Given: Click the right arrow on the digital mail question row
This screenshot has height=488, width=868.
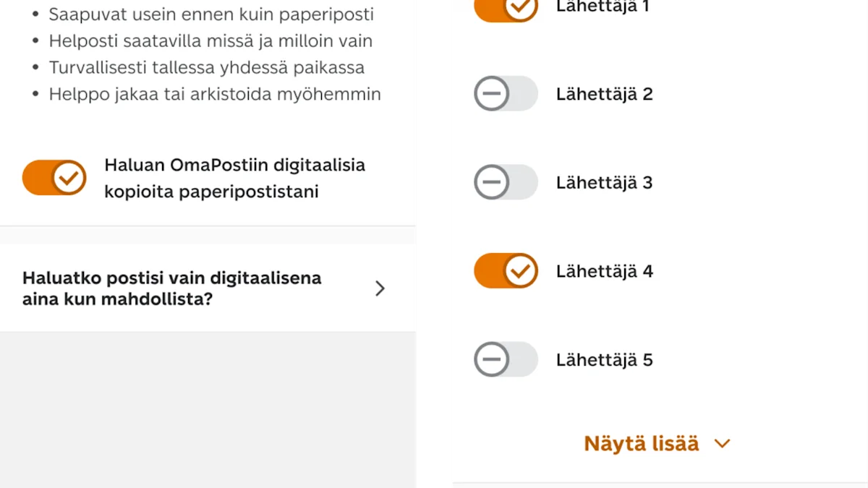Looking at the screenshot, I should click(x=380, y=288).
